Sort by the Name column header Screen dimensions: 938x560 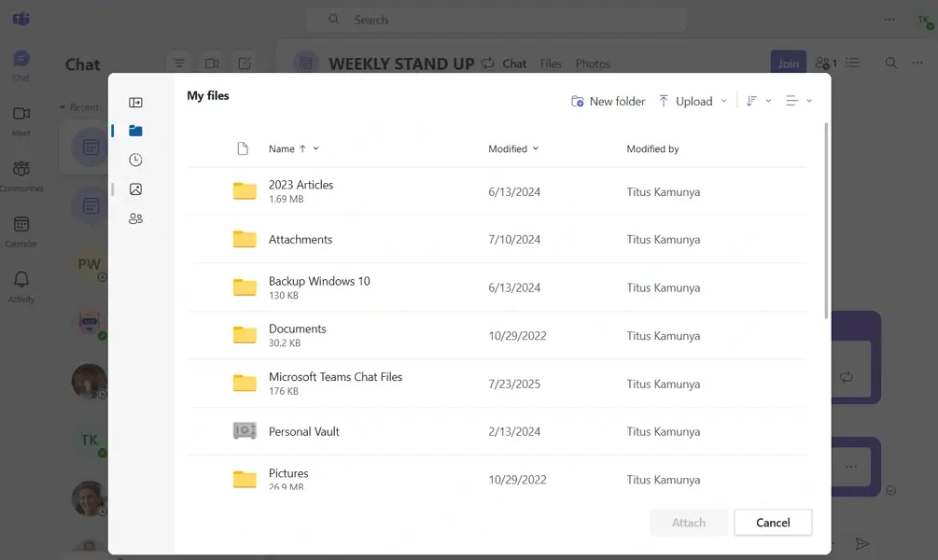click(x=282, y=149)
